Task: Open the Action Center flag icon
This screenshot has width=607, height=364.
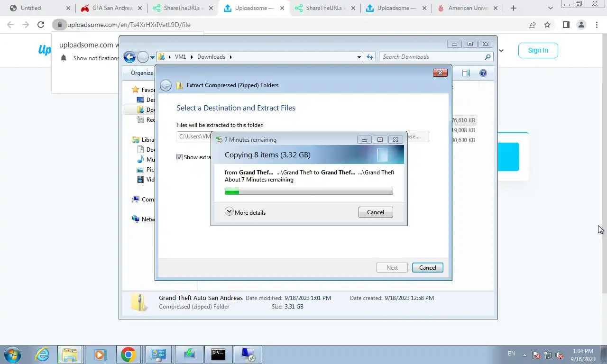Action: click(537, 355)
